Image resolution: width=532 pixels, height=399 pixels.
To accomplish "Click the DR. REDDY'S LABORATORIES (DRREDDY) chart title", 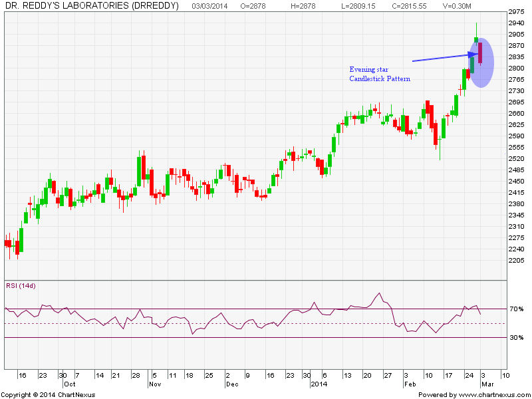I will coord(92,6).
